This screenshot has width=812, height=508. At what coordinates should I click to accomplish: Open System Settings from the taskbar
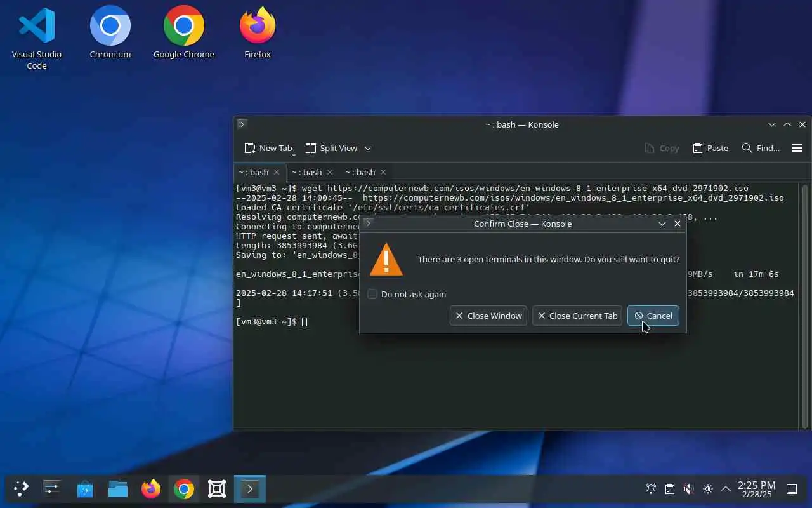point(52,489)
